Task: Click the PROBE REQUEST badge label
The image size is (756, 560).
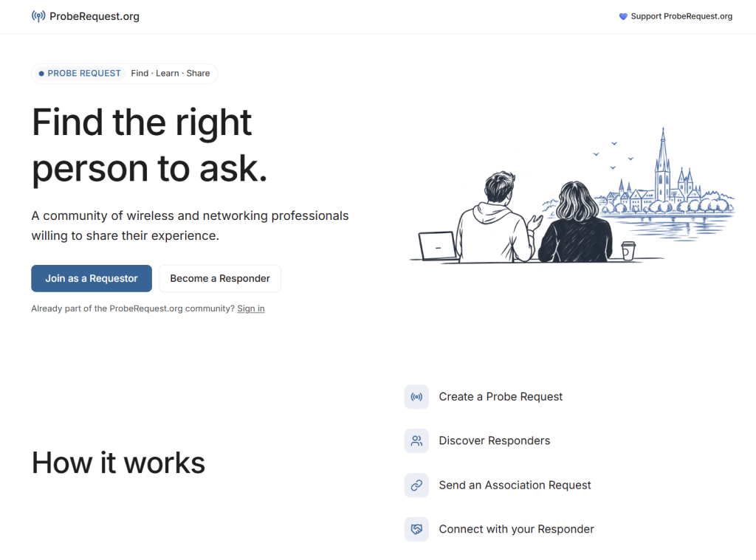Action: [80, 73]
